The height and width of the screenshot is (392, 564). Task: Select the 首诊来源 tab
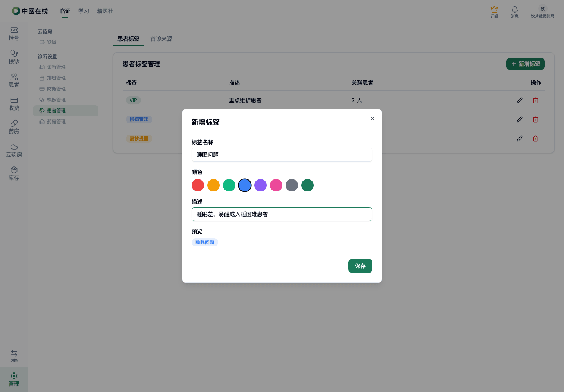161,39
